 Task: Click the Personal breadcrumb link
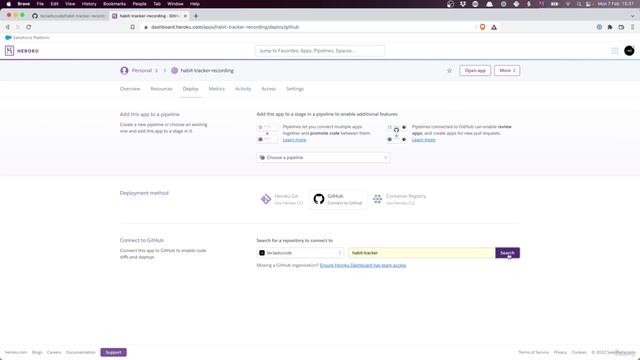point(142,71)
